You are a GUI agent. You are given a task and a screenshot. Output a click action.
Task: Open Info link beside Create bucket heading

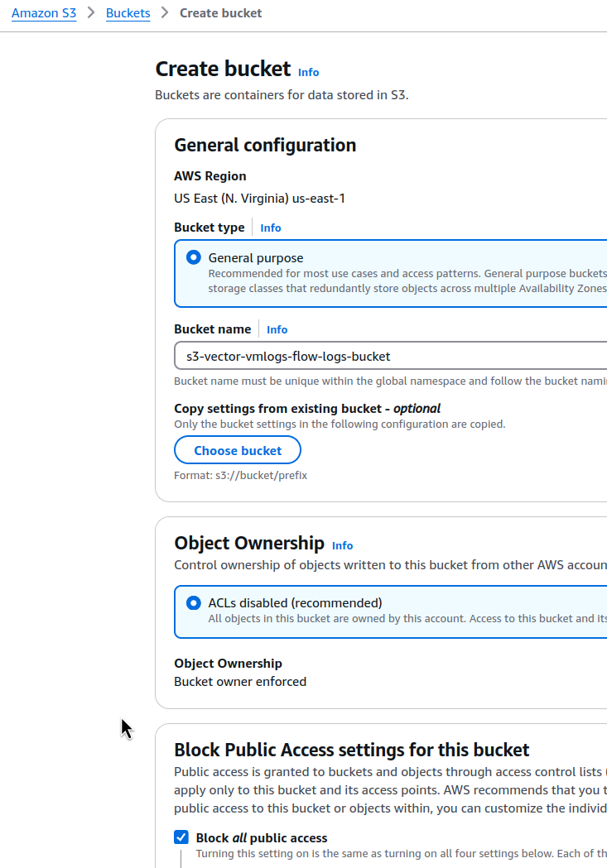[x=309, y=72]
